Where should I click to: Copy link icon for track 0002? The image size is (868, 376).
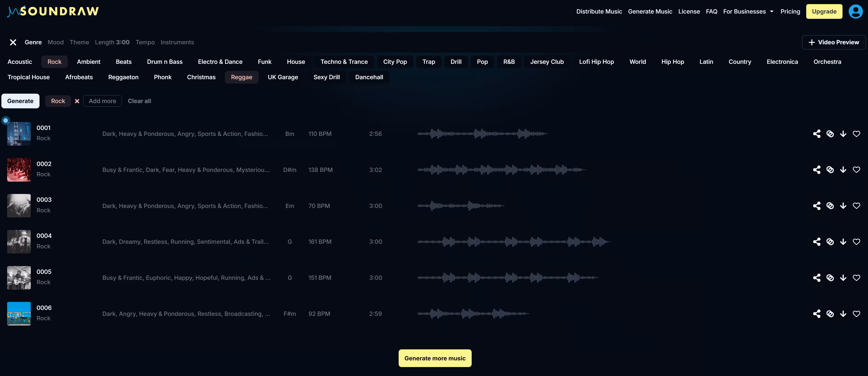click(830, 170)
